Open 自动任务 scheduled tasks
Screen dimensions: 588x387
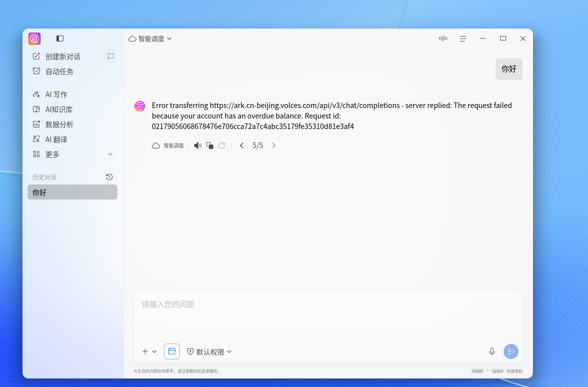53,71
